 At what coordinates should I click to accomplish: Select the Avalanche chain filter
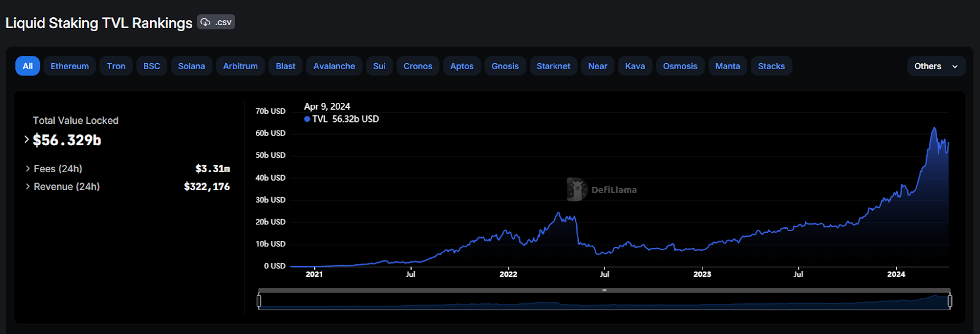click(334, 66)
